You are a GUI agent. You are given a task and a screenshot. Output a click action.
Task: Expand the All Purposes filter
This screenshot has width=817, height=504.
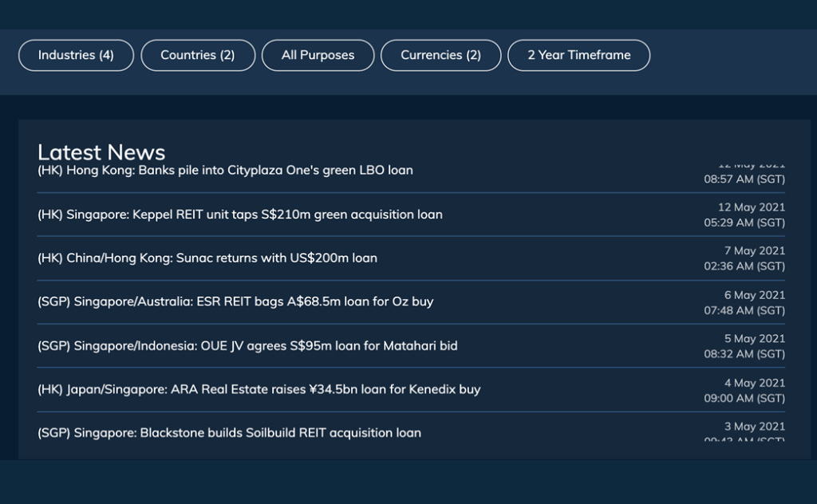pos(318,55)
